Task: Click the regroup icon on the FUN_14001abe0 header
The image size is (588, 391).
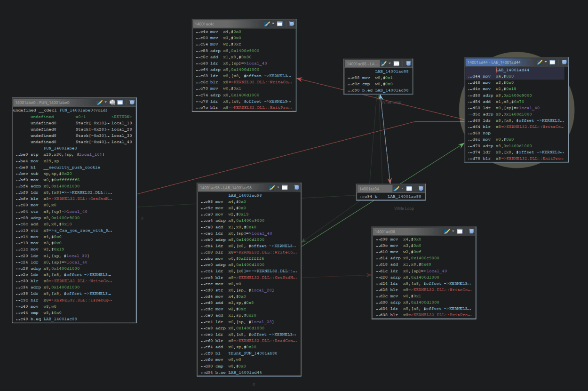Action: 112,102
